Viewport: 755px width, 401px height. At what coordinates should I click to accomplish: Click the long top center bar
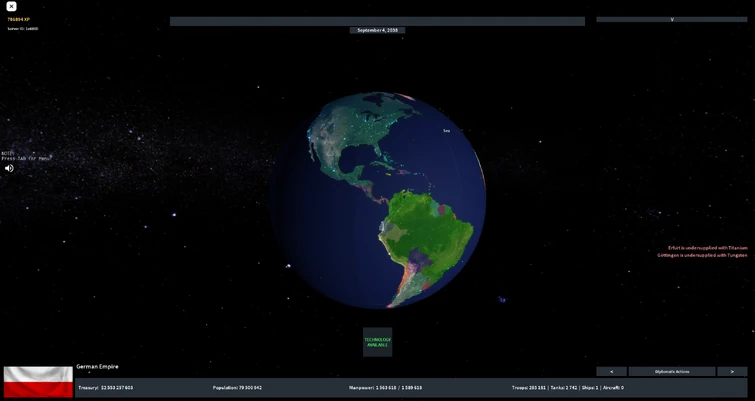(x=378, y=21)
